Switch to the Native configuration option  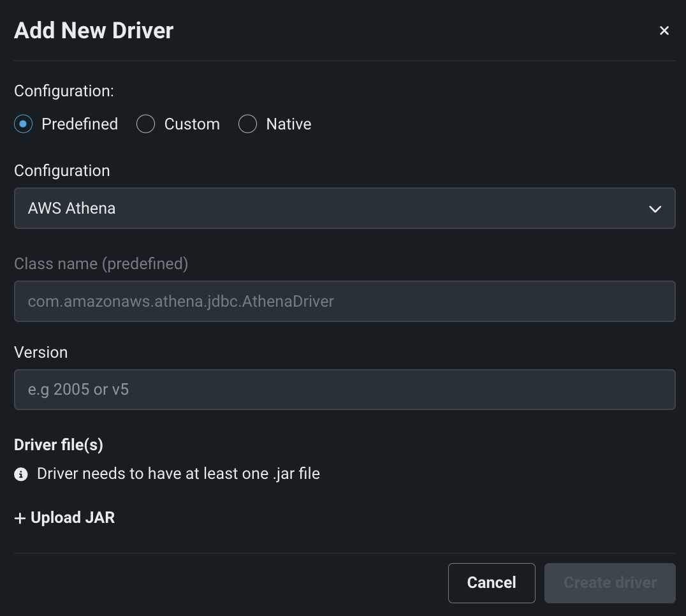247,124
